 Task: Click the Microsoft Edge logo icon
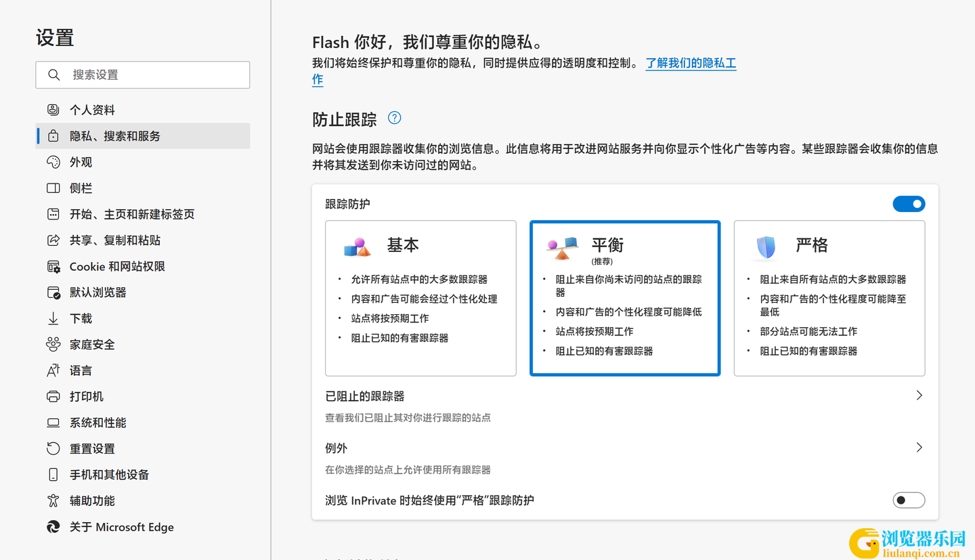coord(53,527)
